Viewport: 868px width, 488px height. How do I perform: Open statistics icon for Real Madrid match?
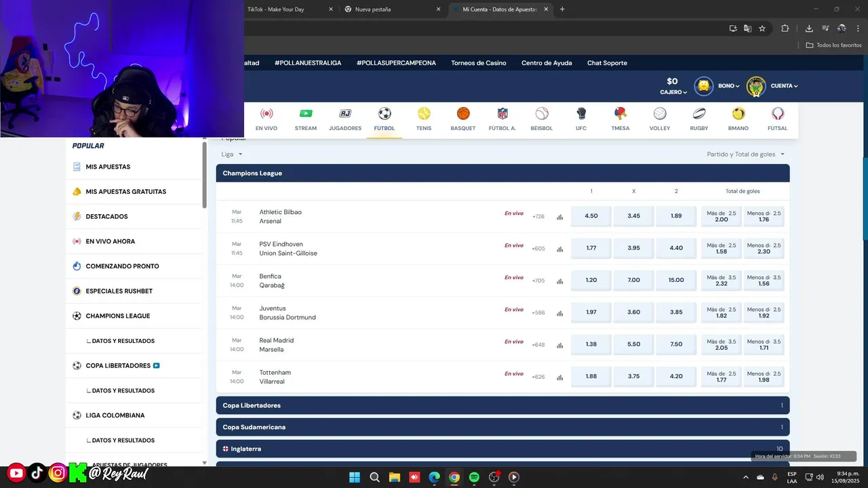point(560,345)
